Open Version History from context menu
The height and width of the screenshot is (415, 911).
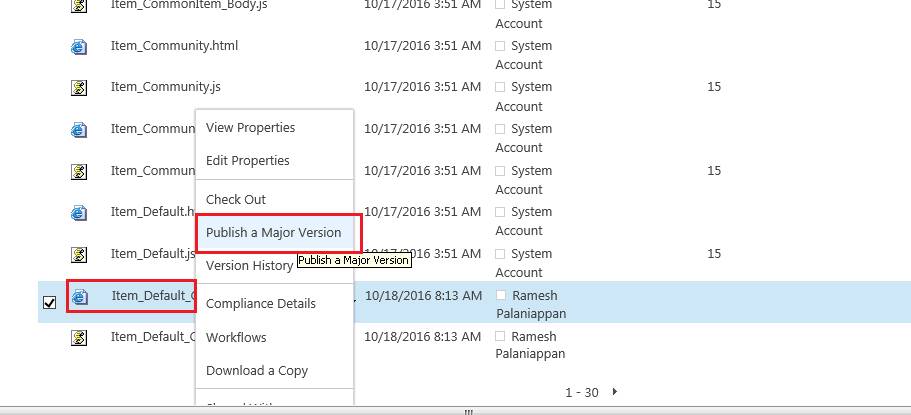pyautogui.click(x=249, y=266)
